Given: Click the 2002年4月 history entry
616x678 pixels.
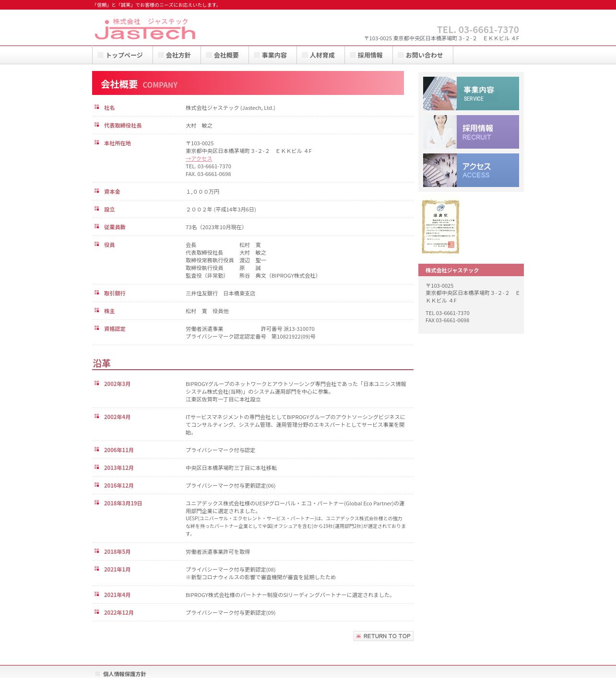Looking at the screenshot, I should click(x=117, y=417).
